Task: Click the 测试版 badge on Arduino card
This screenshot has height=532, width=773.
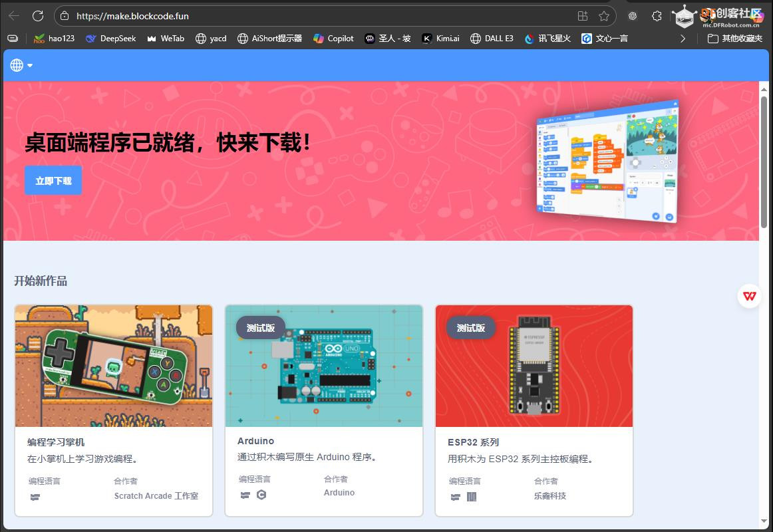Action: (x=260, y=328)
